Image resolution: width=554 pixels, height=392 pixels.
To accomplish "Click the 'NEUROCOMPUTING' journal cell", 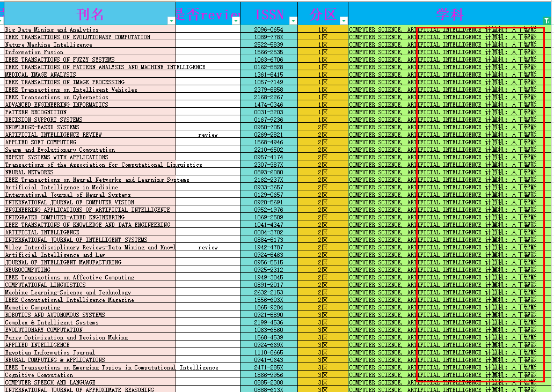I will tap(90, 270).
